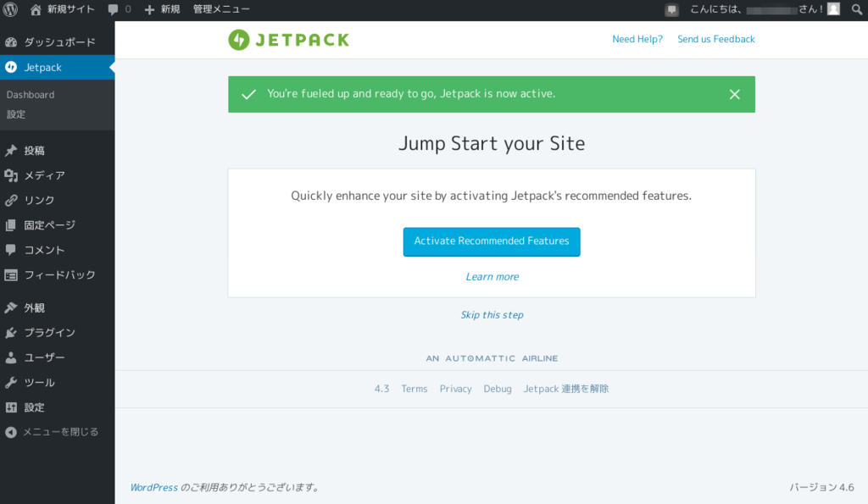The width and height of the screenshot is (868, 504).
Task: Select Dashboard under Jetpack submenu
Action: tap(31, 95)
